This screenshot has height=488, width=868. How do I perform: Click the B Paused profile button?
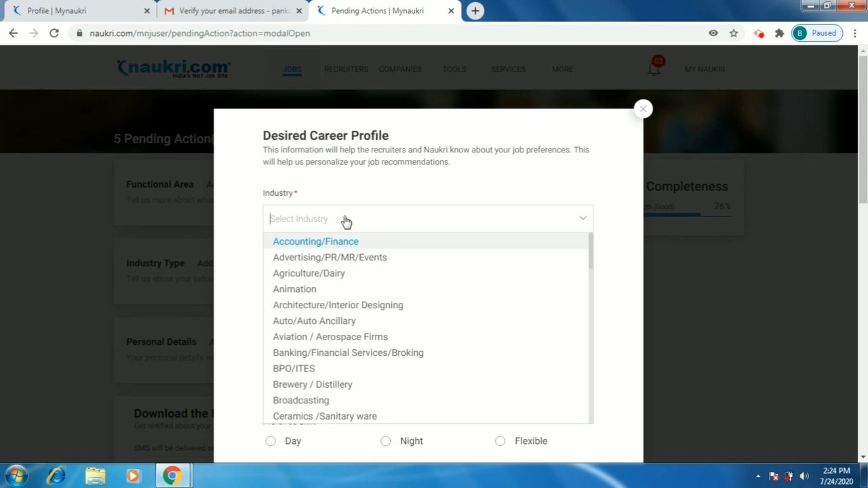click(816, 33)
